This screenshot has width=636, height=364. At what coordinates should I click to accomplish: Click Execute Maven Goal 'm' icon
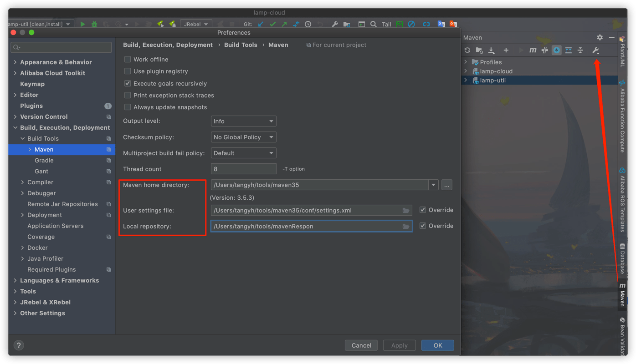(533, 50)
